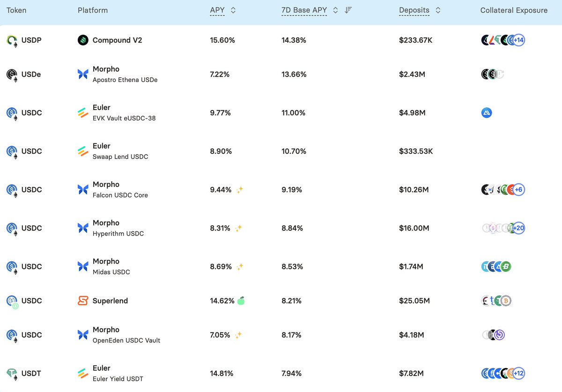The width and height of the screenshot is (562, 392).
Task: Click Morpho logo in Hyperithm USDC row
Action: coord(83,228)
